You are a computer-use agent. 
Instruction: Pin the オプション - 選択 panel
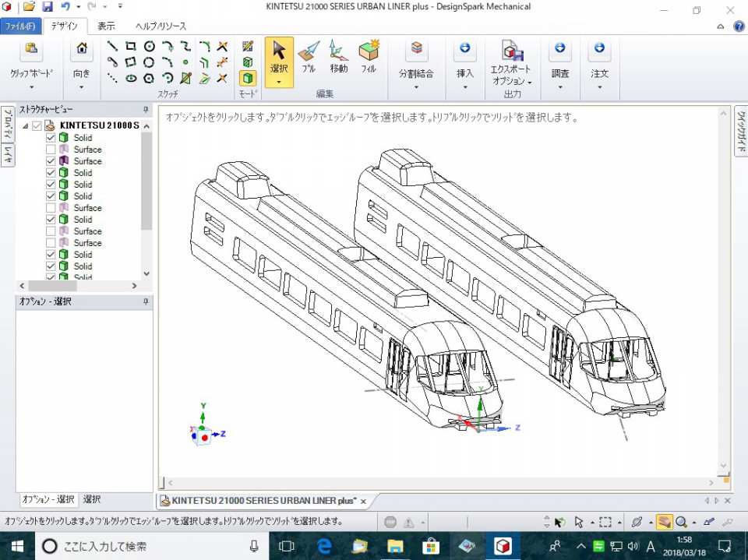pos(146,301)
